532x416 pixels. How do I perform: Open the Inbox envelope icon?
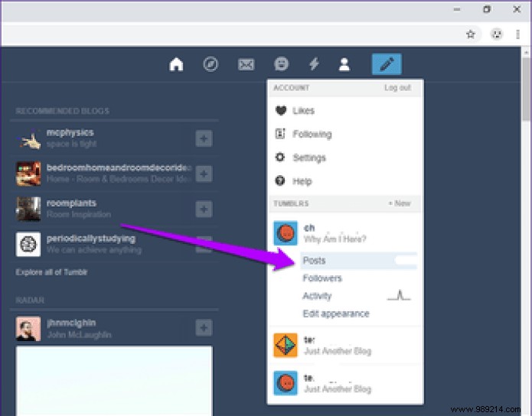[246, 64]
